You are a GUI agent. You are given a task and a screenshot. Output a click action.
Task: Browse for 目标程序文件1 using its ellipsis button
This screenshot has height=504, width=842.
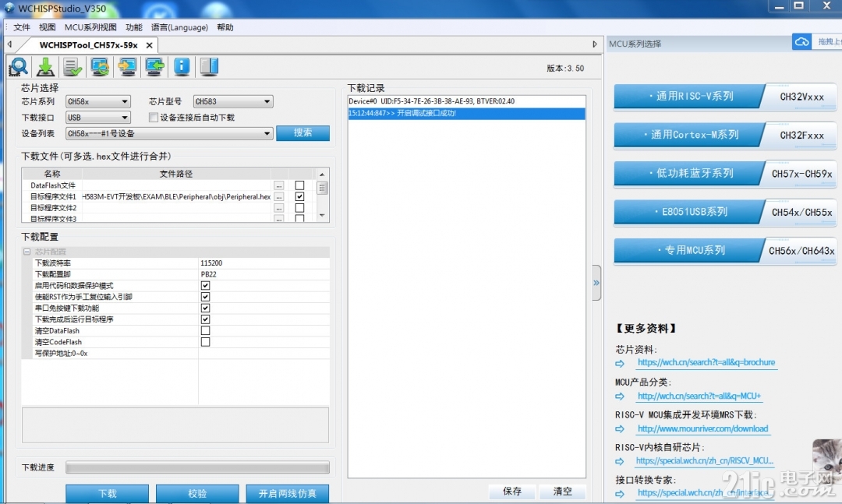[x=278, y=197]
